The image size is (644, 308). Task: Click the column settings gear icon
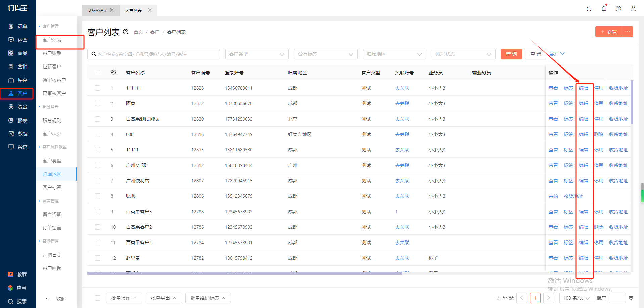(x=113, y=73)
